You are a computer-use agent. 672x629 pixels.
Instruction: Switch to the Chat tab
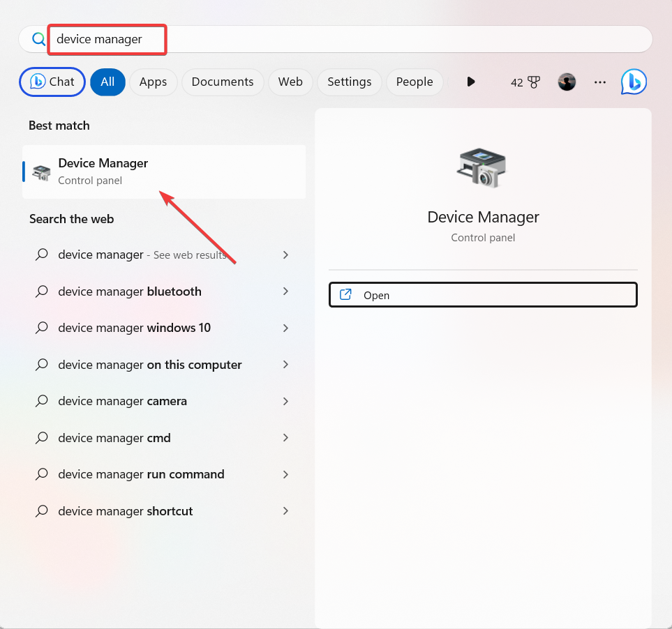coord(52,82)
